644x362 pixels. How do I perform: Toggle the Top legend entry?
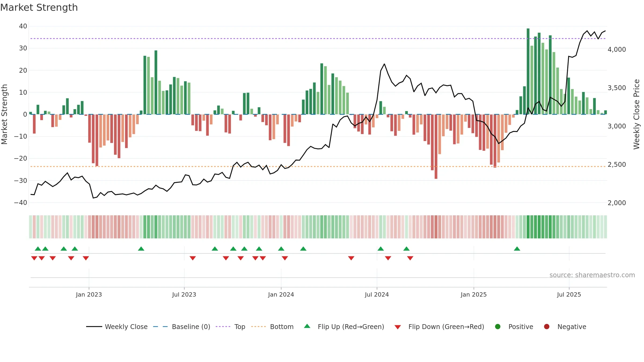[x=230, y=327]
